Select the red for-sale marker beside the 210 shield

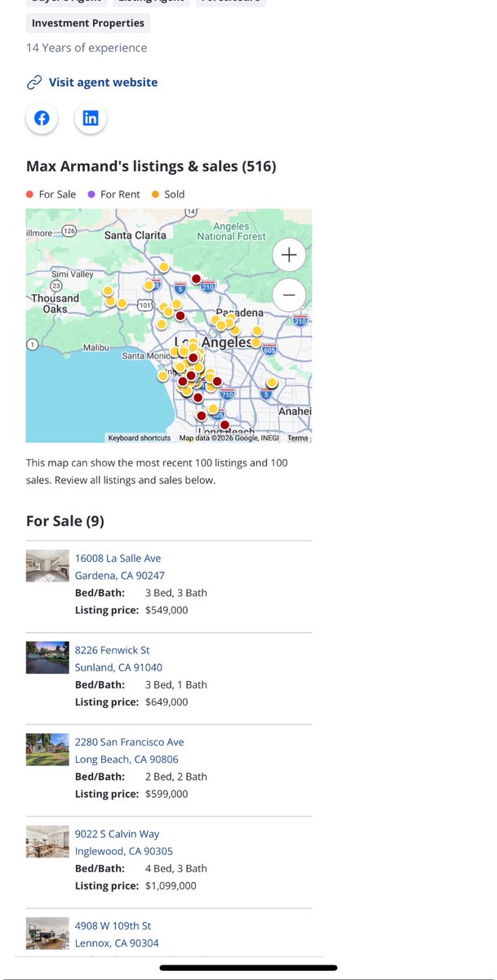pyautogui.click(x=196, y=279)
